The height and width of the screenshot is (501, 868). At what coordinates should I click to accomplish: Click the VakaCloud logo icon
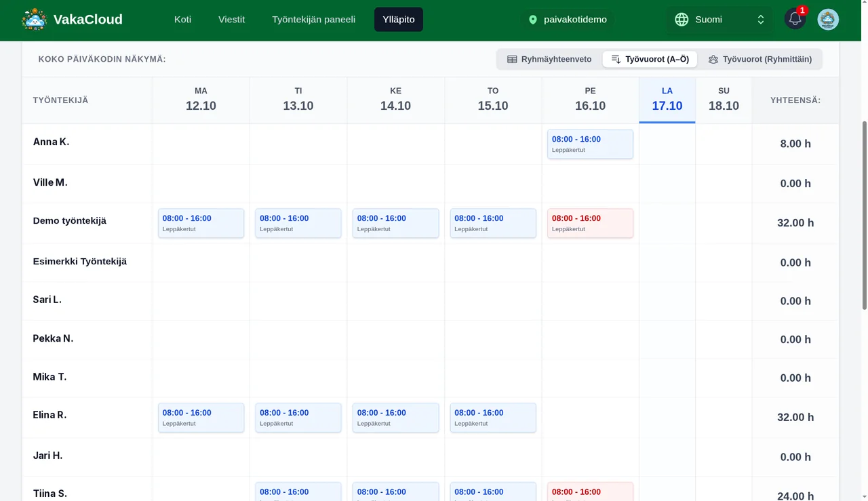[x=34, y=20]
